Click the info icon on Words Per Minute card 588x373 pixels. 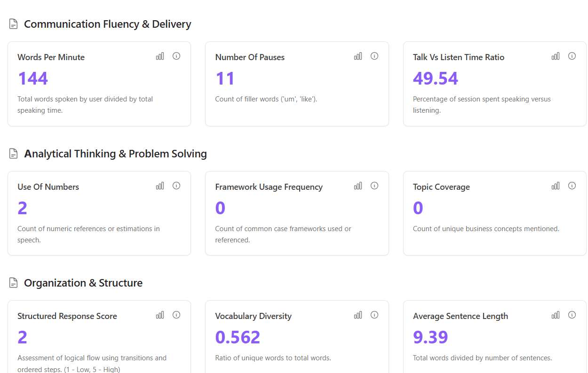coord(176,56)
